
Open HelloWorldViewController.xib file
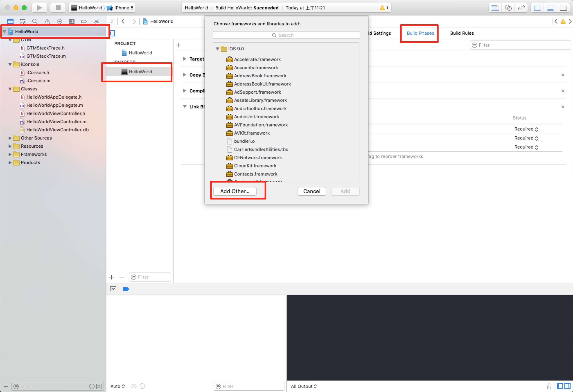click(54, 130)
